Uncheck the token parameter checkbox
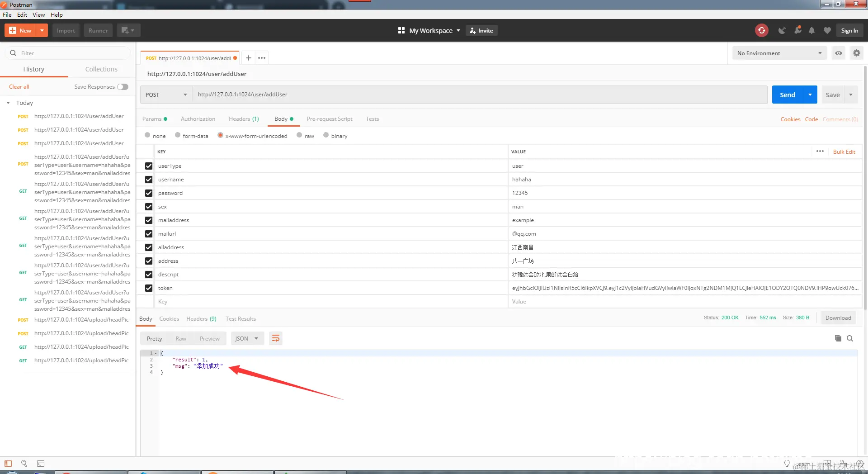 point(149,288)
